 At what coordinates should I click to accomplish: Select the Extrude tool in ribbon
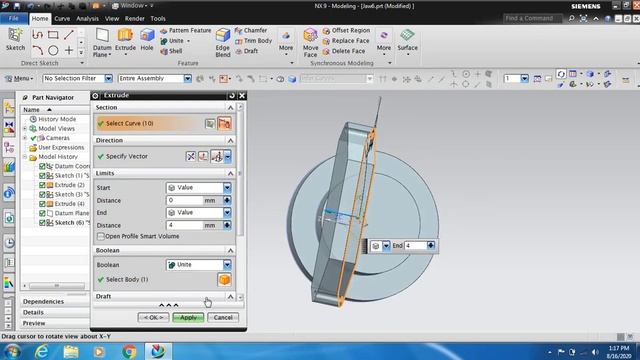[125, 41]
